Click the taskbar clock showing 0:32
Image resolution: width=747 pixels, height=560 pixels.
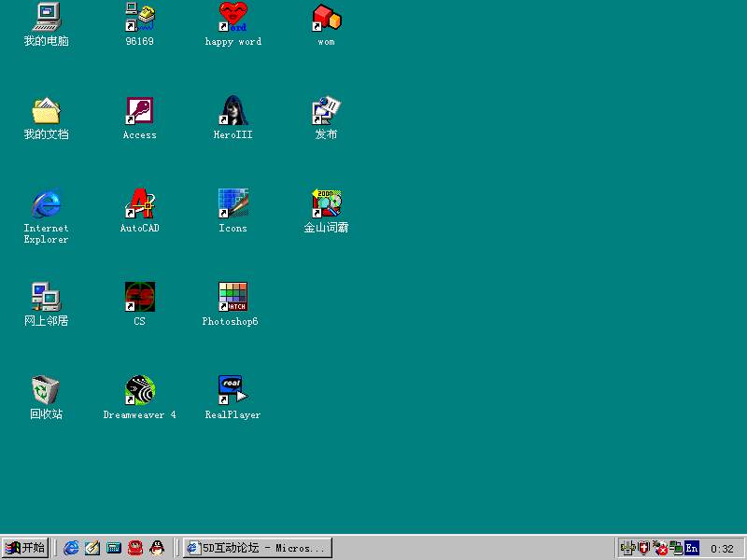[722, 549]
